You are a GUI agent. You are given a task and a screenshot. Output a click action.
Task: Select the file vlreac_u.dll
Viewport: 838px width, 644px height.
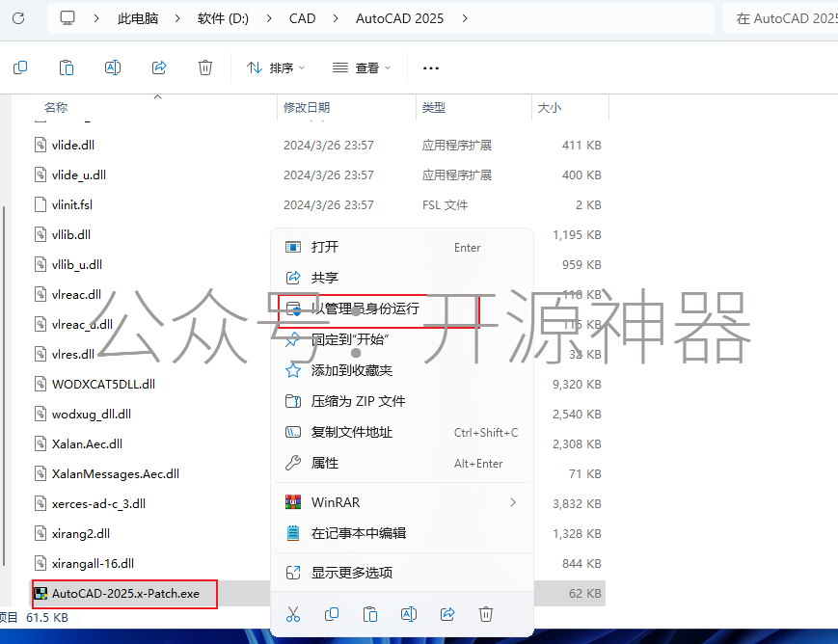click(x=82, y=324)
